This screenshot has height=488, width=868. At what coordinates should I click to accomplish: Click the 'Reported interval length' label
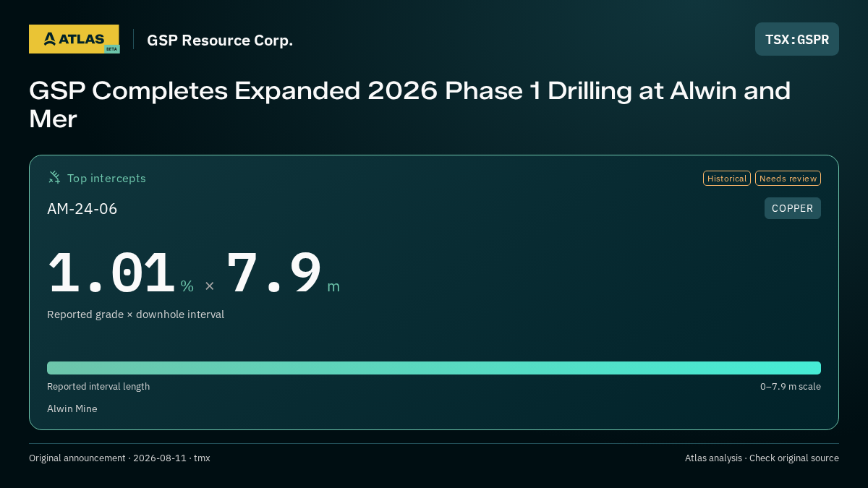98,387
